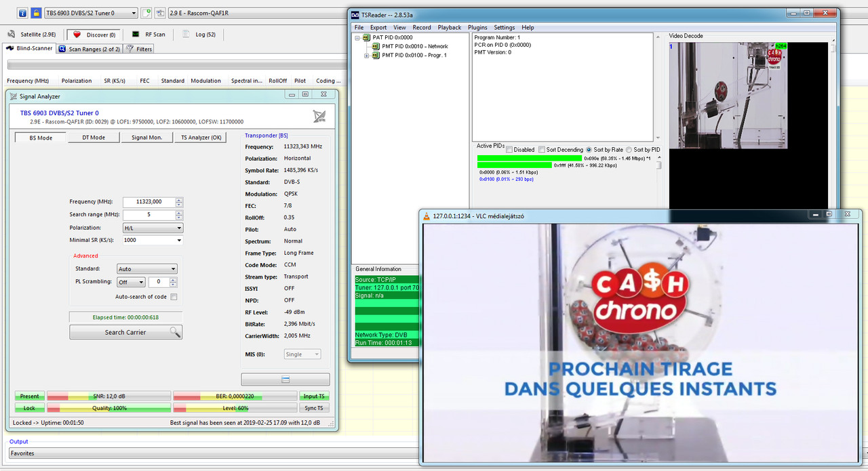Click the RF Scan button
The image size is (868, 471).
pos(149,34)
